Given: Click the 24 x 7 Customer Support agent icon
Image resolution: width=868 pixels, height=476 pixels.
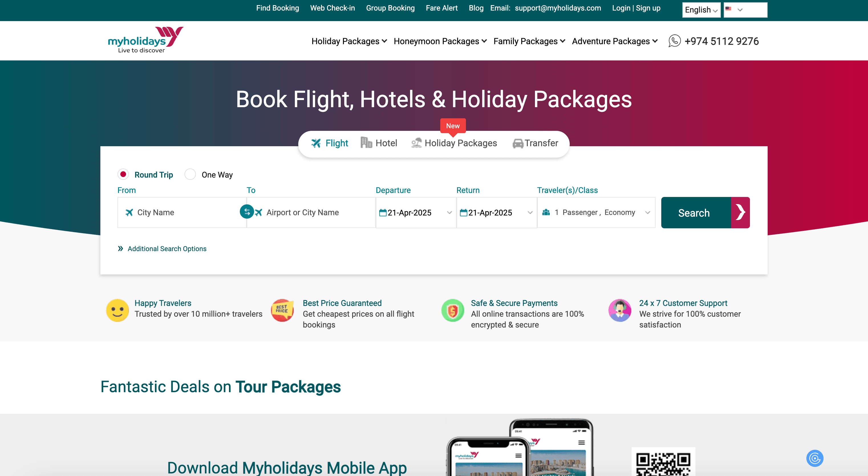Looking at the screenshot, I should [620, 310].
